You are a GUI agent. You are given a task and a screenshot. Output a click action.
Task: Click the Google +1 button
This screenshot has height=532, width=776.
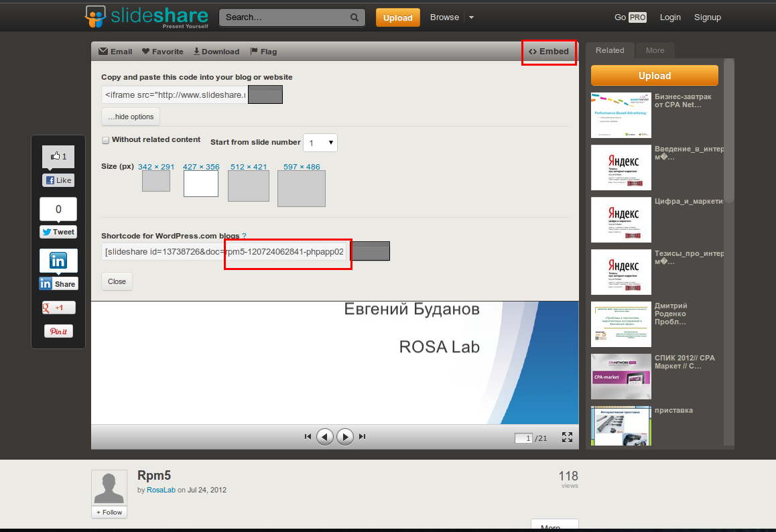click(58, 308)
